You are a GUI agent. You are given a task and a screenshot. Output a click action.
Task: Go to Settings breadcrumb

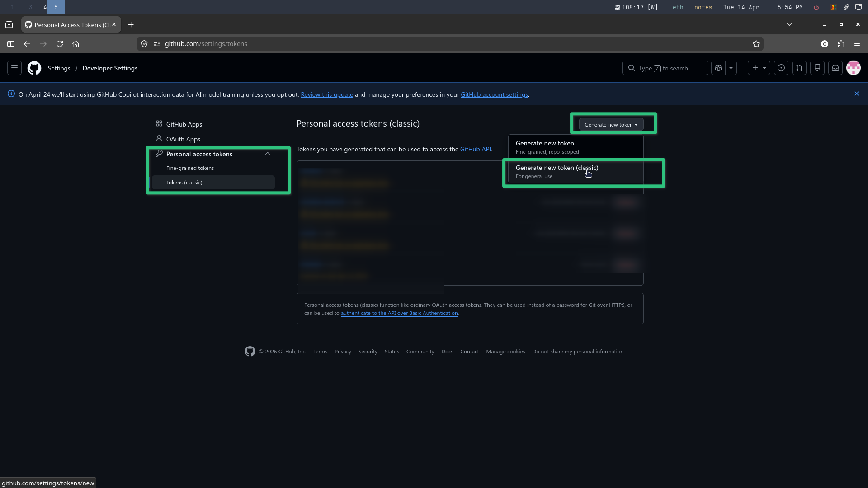59,68
